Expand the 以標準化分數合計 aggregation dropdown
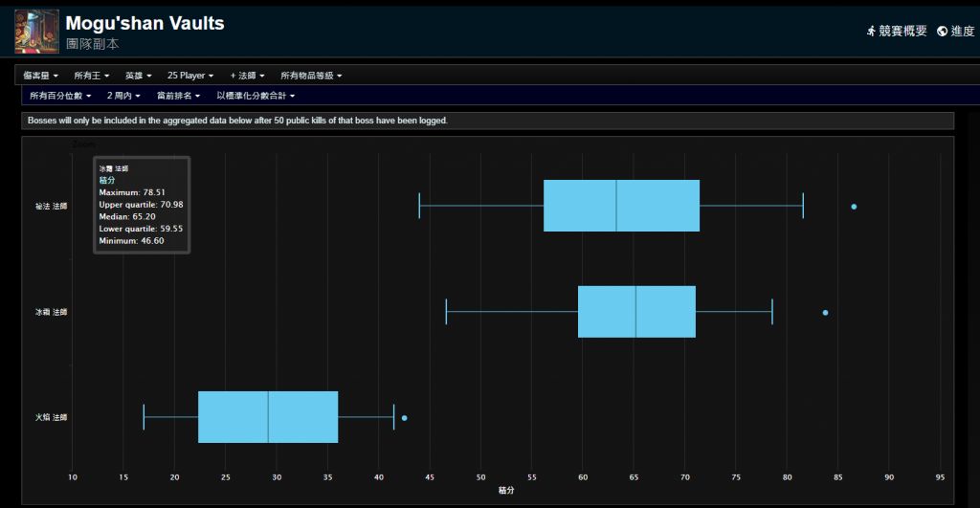Image resolution: width=980 pixels, height=508 pixels. (x=255, y=96)
